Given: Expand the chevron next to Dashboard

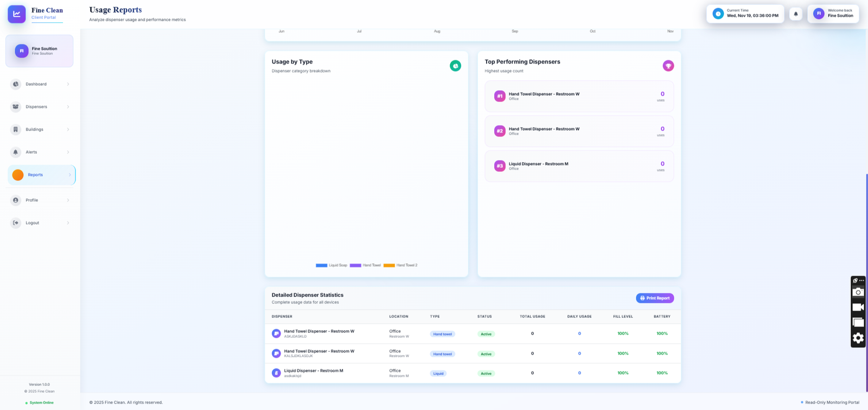Looking at the screenshot, I should click(x=68, y=84).
